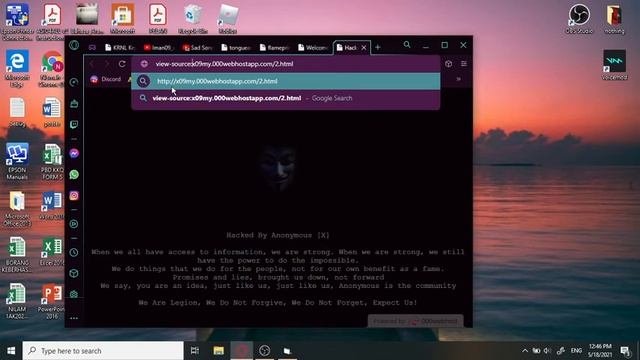Open GX Control speedometer icon in sidebar

tap(74, 82)
